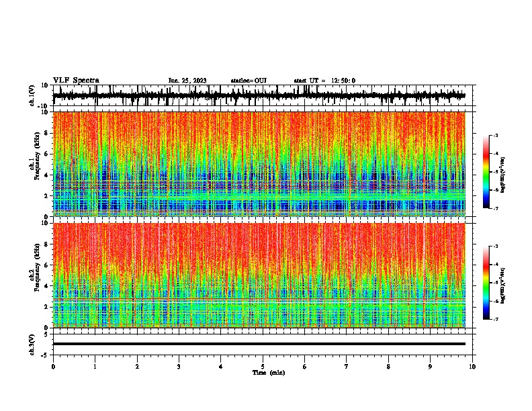Select the ch.1 Frequency (kHz) axis label
The width and height of the screenshot is (532, 411).
click(x=35, y=156)
